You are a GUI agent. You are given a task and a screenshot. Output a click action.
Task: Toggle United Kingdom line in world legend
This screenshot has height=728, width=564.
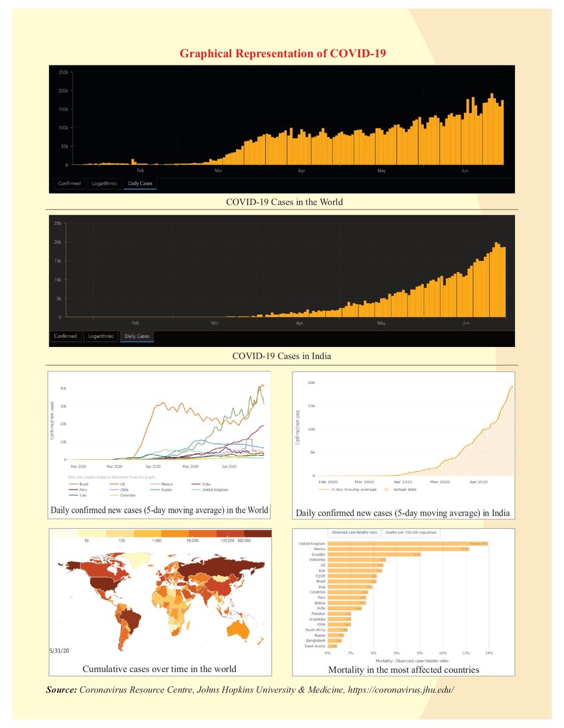click(x=210, y=490)
